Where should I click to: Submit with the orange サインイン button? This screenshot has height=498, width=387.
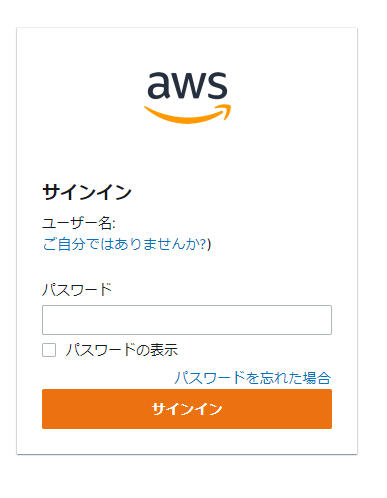[x=187, y=409]
